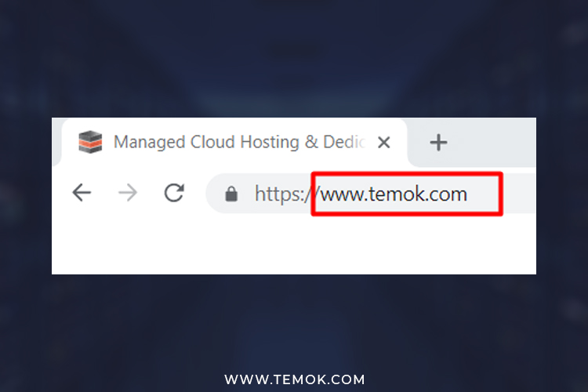
Task: Click www.temok.com inside the red box
Action: tap(394, 194)
